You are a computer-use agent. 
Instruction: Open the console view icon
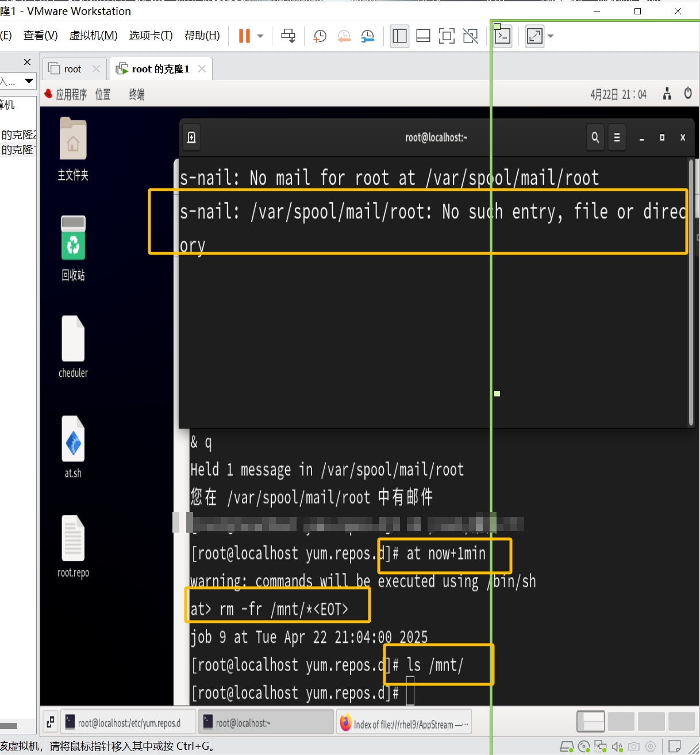pos(503,36)
